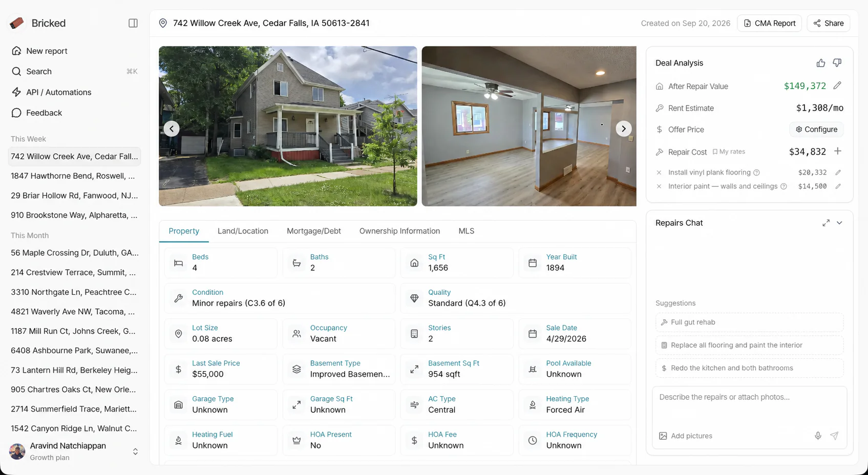Add repair item with plus icon
Viewport: 868px width, 475px height.
coord(838,151)
